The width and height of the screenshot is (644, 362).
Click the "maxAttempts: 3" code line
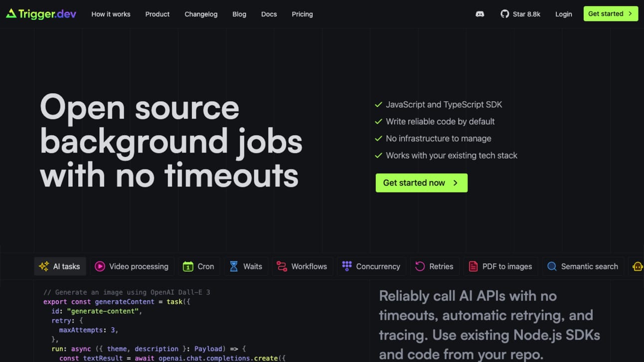tap(89, 330)
